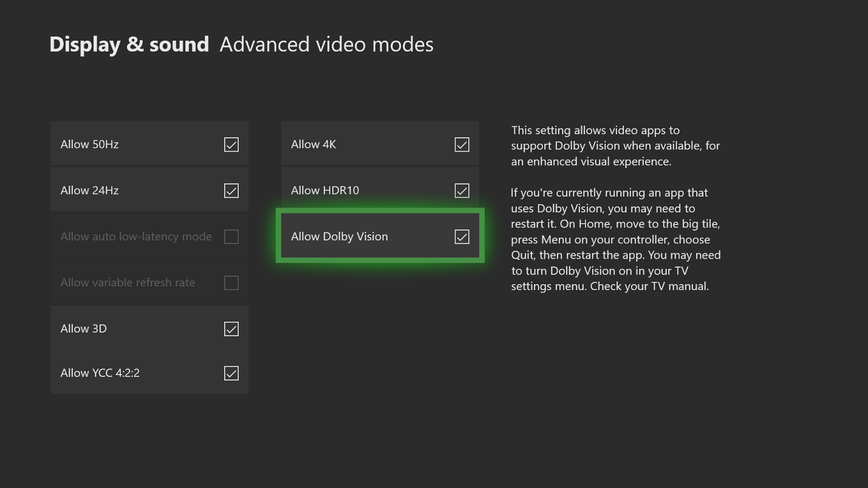Uncheck Allow YCC 4:2:2
The height and width of the screenshot is (488, 868).
[231, 373]
